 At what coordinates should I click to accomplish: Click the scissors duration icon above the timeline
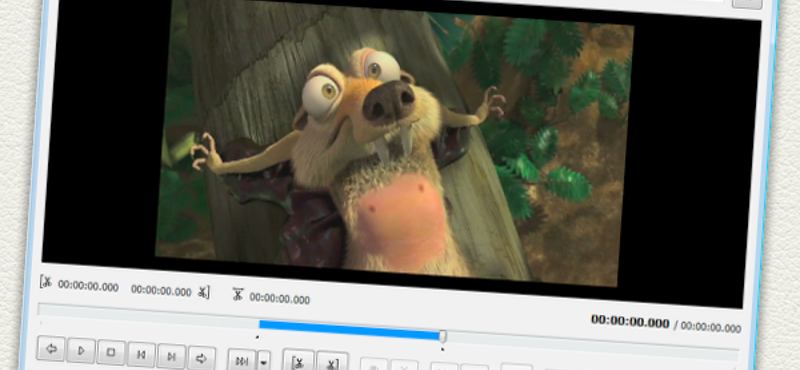238,294
